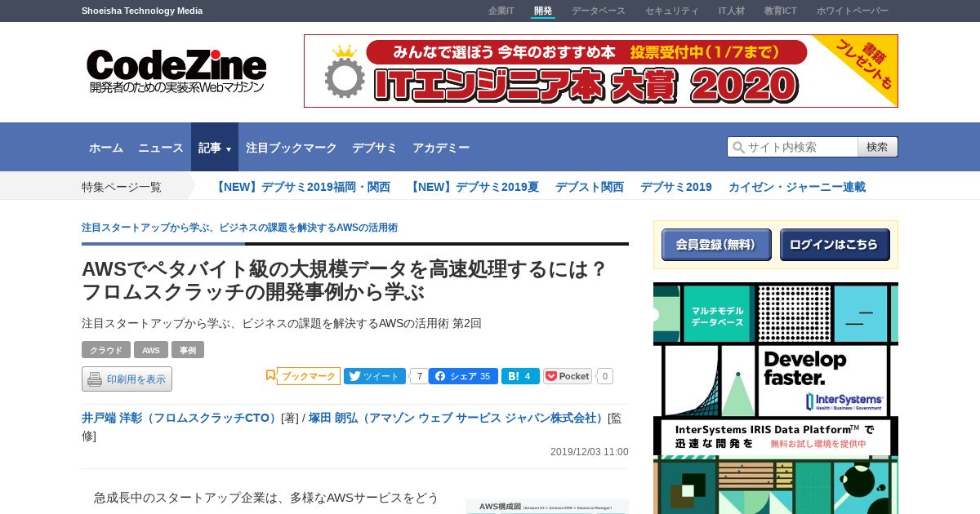The width and height of the screenshot is (980, 514).
Task: Open 【NEW】デブサミ2019福岡・関西 link
Action: [302, 187]
